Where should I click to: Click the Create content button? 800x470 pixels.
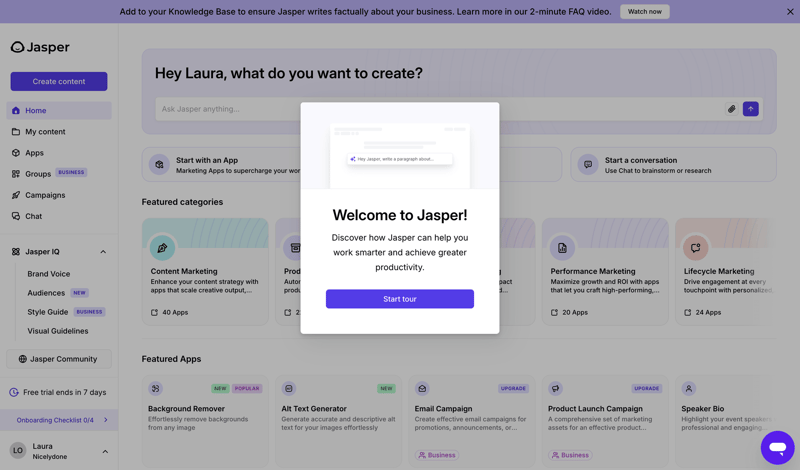(x=59, y=81)
